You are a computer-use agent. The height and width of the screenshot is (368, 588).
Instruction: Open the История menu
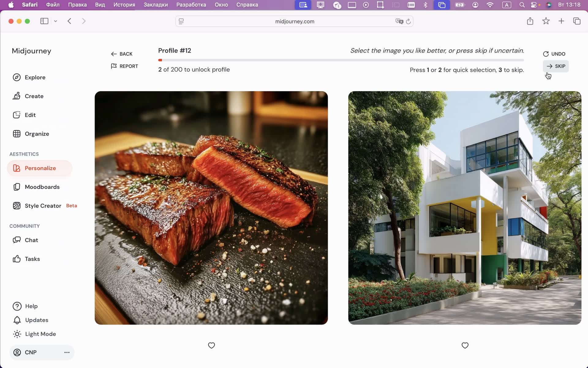(x=124, y=5)
